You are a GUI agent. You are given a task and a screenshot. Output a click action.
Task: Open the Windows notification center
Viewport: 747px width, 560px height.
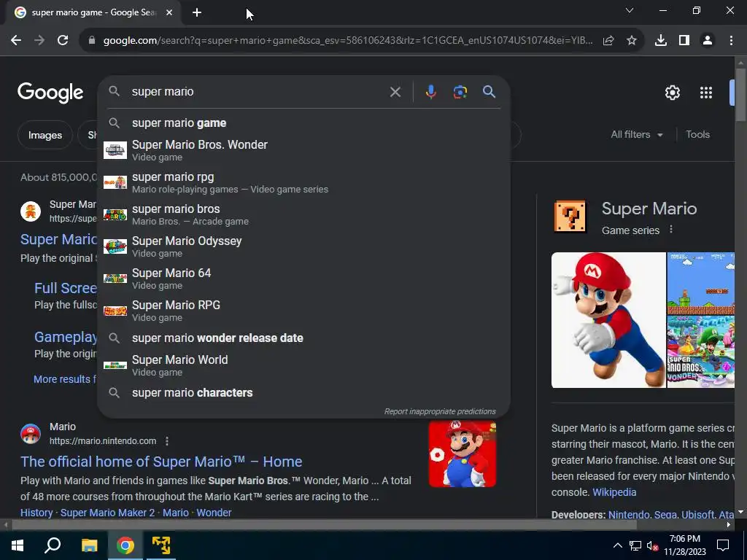(x=723, y=545)
